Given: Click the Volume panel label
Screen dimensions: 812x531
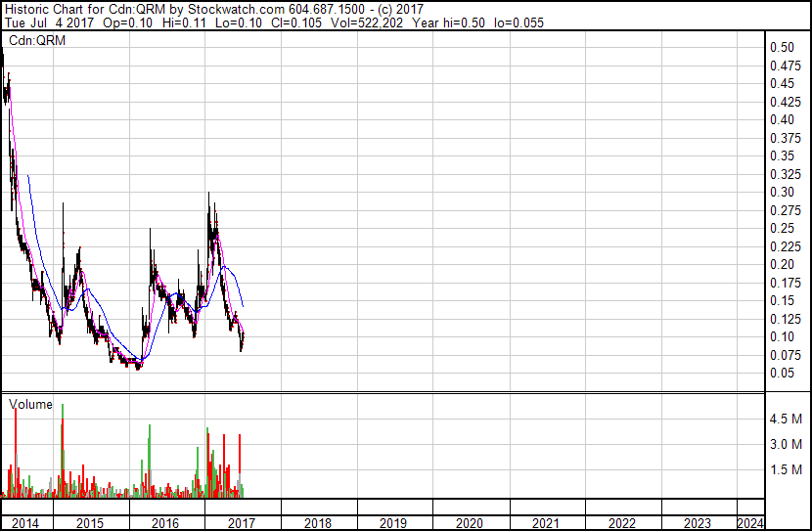Looking at the screenshot, I should point(30,404).
